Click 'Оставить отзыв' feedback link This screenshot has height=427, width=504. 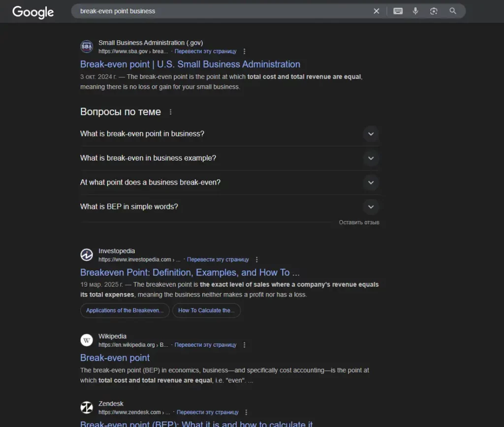click(359, 223)
